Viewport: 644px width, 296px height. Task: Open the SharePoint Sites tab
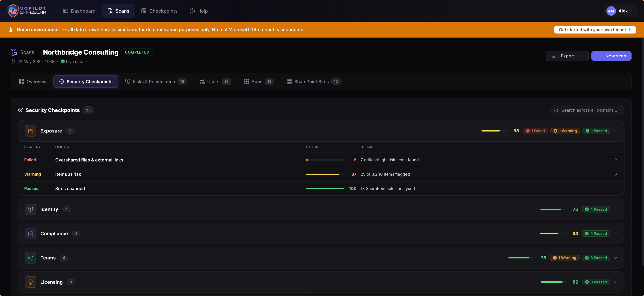[x=313, y=81]
